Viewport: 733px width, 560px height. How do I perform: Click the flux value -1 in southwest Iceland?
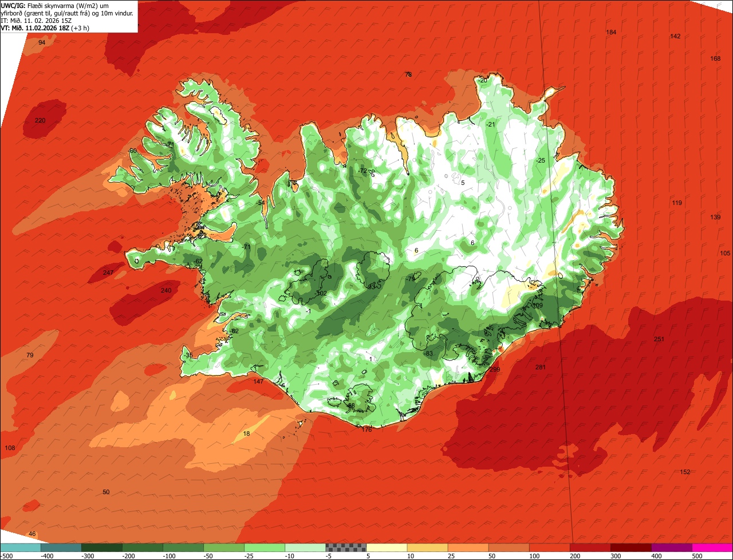click(308, 311)
